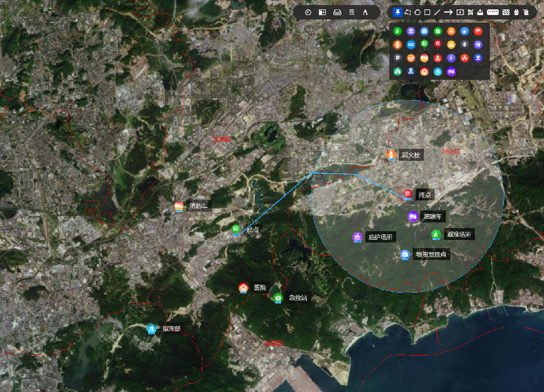Click the 油罐车 marker on the map
544x392 pixels.
coord(413,217)
